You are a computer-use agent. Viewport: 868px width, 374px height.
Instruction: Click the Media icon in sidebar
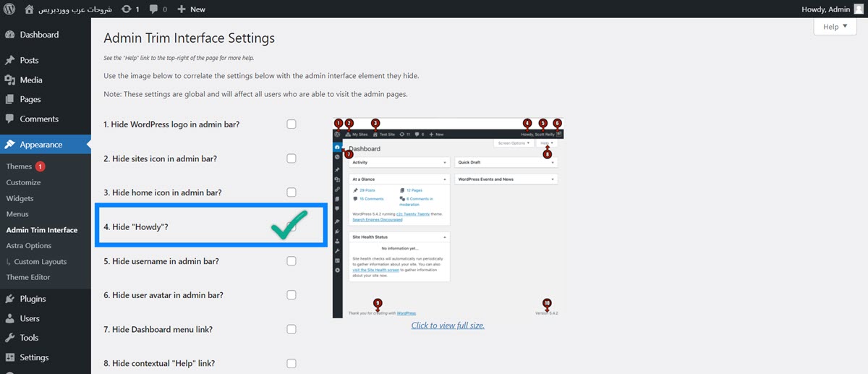point(10,80)
